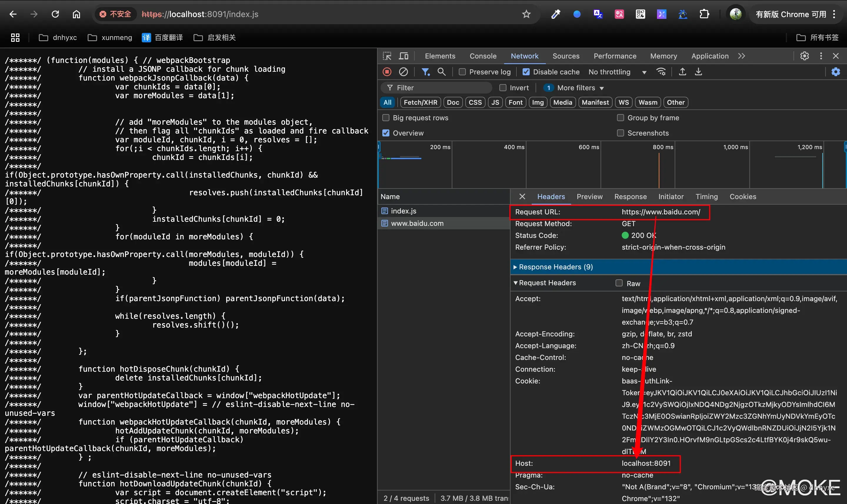Click the stop recording network log icon
This screenshot has width=847, height=504.
tap(387, 72)
